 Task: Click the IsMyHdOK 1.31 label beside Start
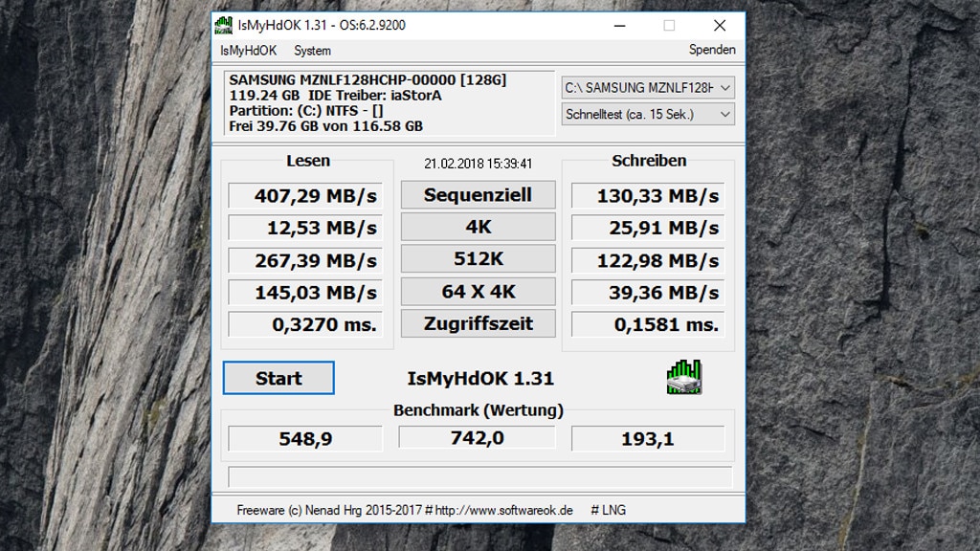click(480, 379)
